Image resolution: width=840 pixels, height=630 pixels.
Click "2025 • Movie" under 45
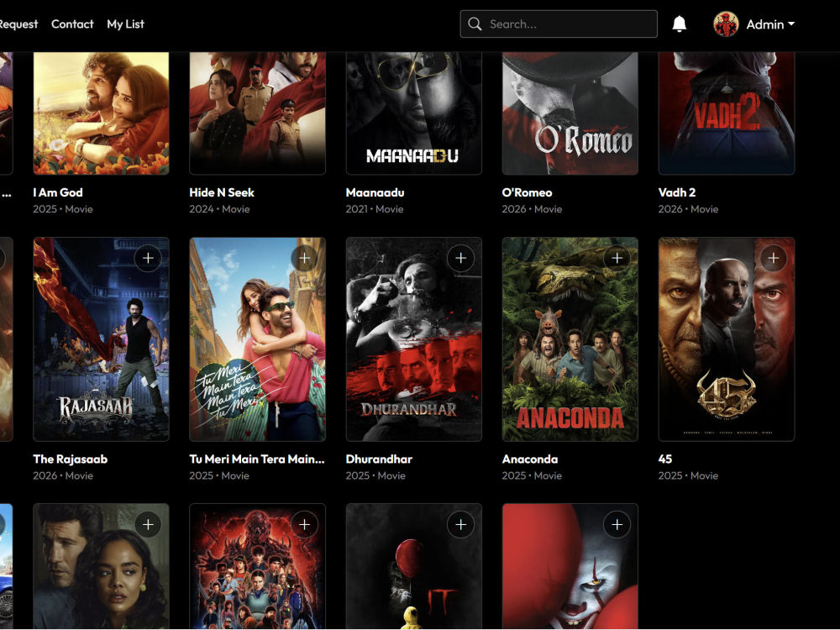689,475
